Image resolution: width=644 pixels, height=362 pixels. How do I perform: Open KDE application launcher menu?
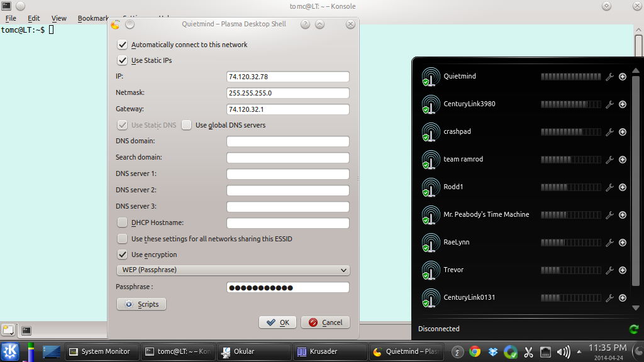(x=10, y=351)
